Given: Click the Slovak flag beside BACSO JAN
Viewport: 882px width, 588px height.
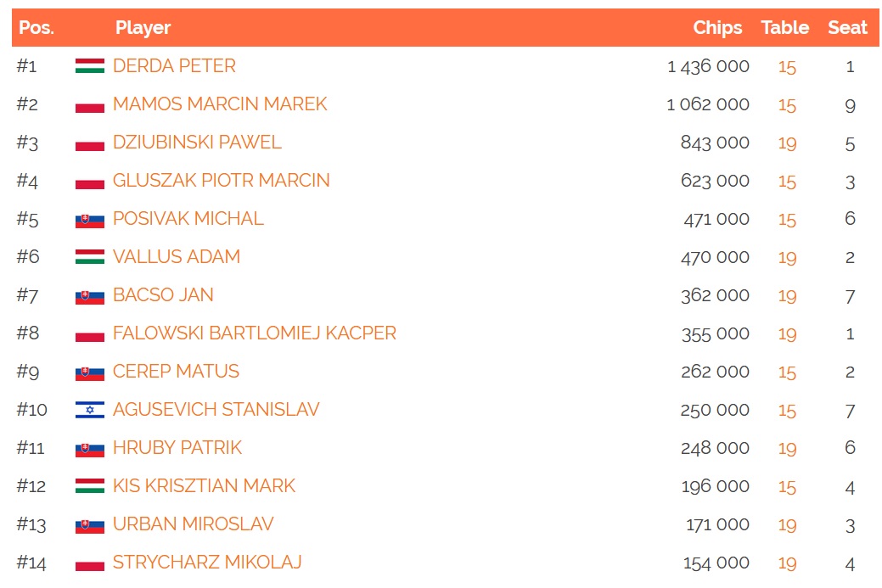Looking at the screenshot, I should (89, 297).
